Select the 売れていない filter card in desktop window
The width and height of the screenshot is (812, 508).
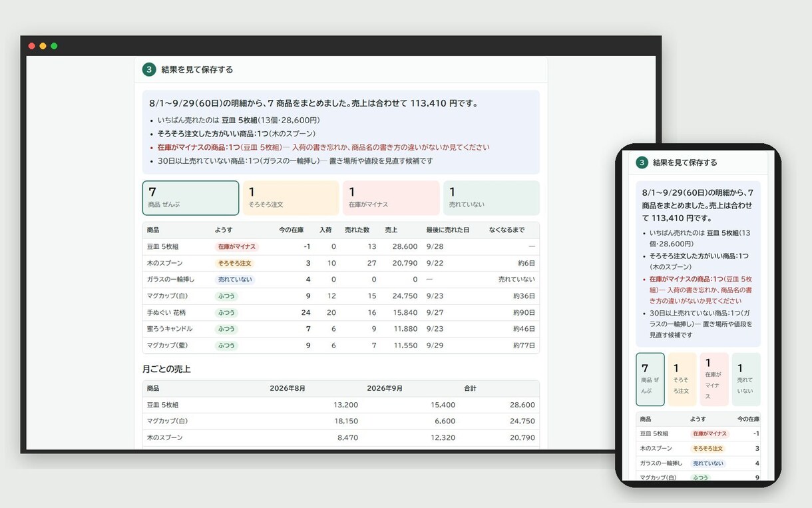click(491, 198)
